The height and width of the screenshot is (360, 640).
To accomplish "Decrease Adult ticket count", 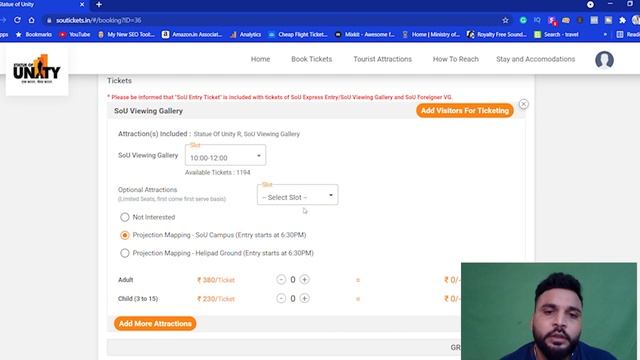I will pos(281,280).
